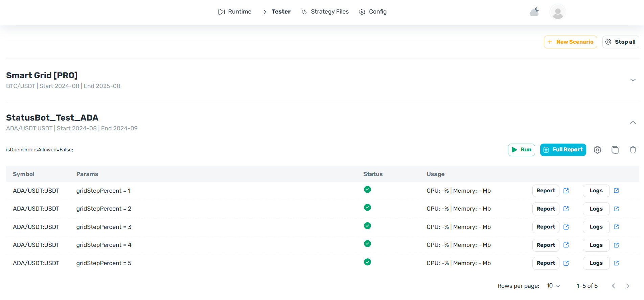Image resolution: width=644 pixels, height=300 pixels.
Task: Go to the Runtime tab
Action: tap(235, 12)
